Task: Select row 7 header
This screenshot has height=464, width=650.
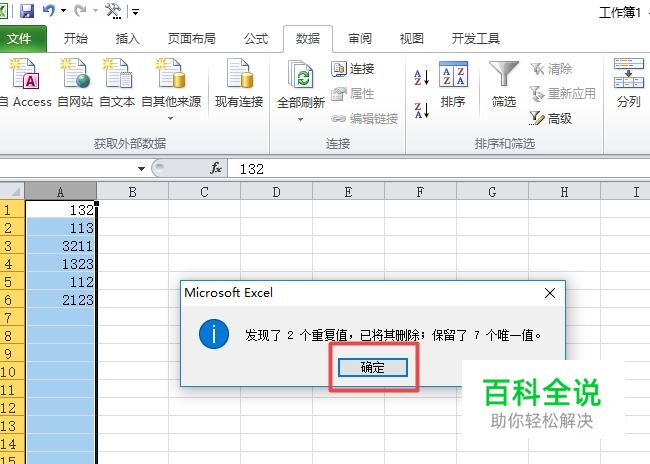Action: pos(12,318)
